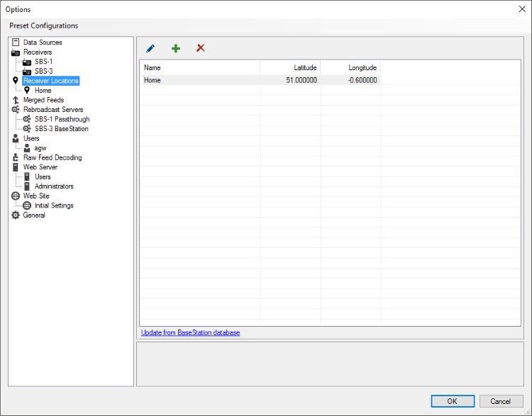Screen dimensions: 532x416
Task: Click the Raw Feed Decoding icon
Action: [16, 158]
